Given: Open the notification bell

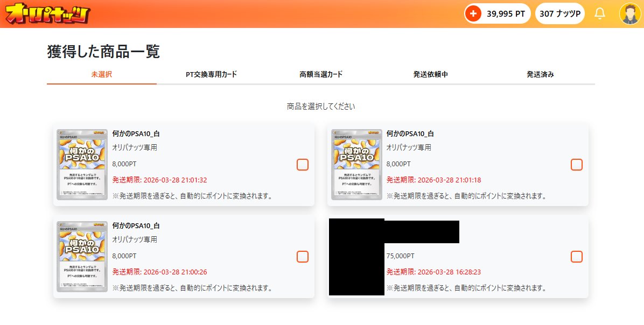Looking at the screenshot, I should click(600, 13).
